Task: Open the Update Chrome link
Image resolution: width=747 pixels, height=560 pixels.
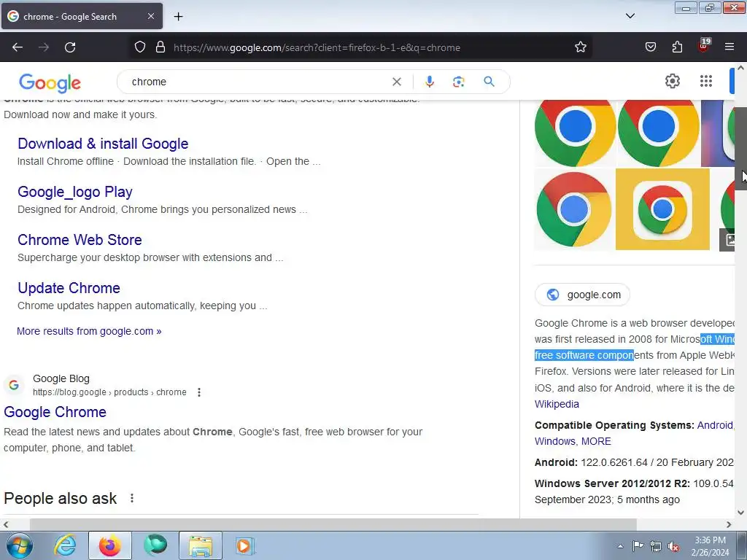Action: pyautogui.click(x=69, y=288)
